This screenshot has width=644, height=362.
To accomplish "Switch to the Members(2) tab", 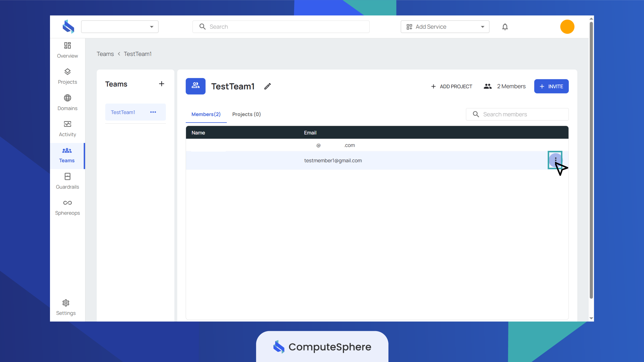I will [206, 114].
